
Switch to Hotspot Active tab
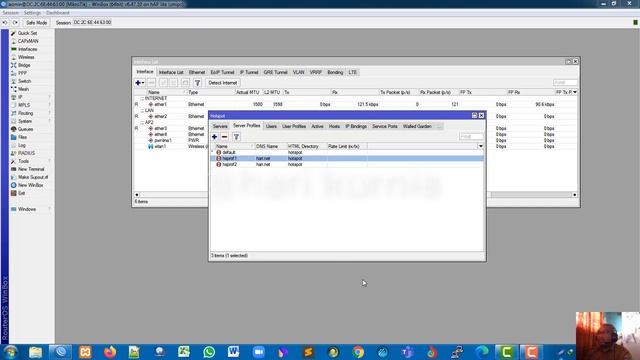[x=317, y=127]
